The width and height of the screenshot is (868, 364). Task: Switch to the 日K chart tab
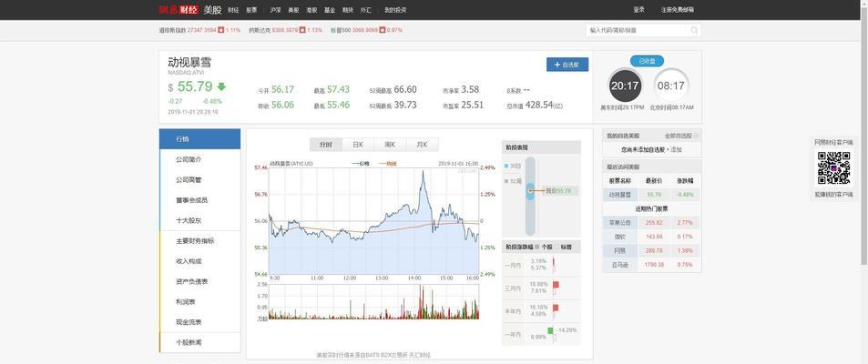click(358, 145)
